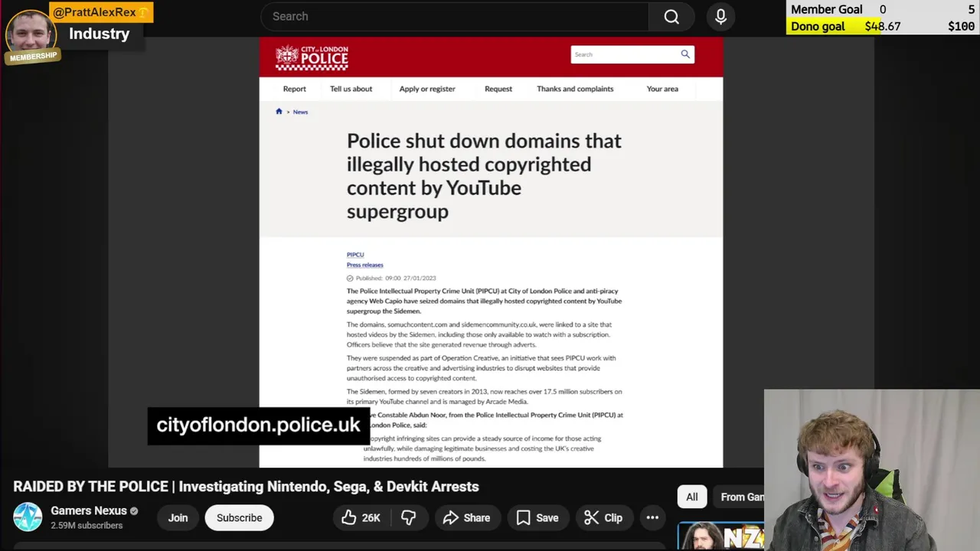Screen dimensions: 980x551
Task: Click the YouTube search input field
Action: coord(455,16)
